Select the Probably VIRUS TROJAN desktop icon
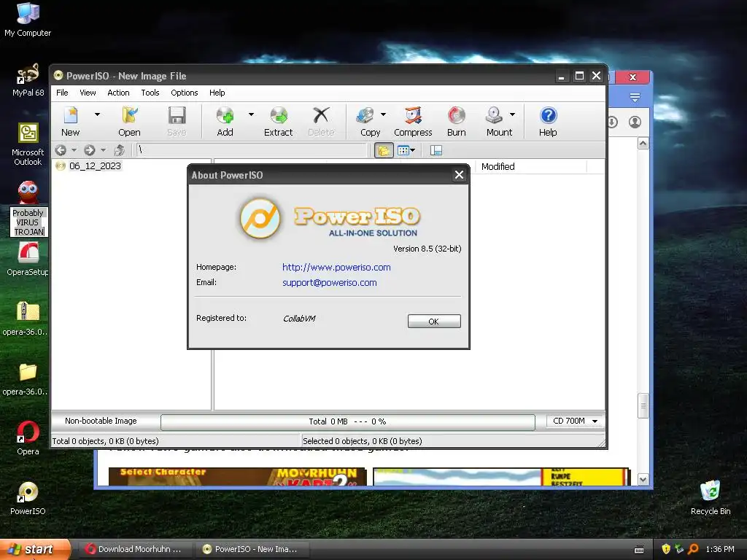The width and height of the screenshot is (747, 560). 28,209
